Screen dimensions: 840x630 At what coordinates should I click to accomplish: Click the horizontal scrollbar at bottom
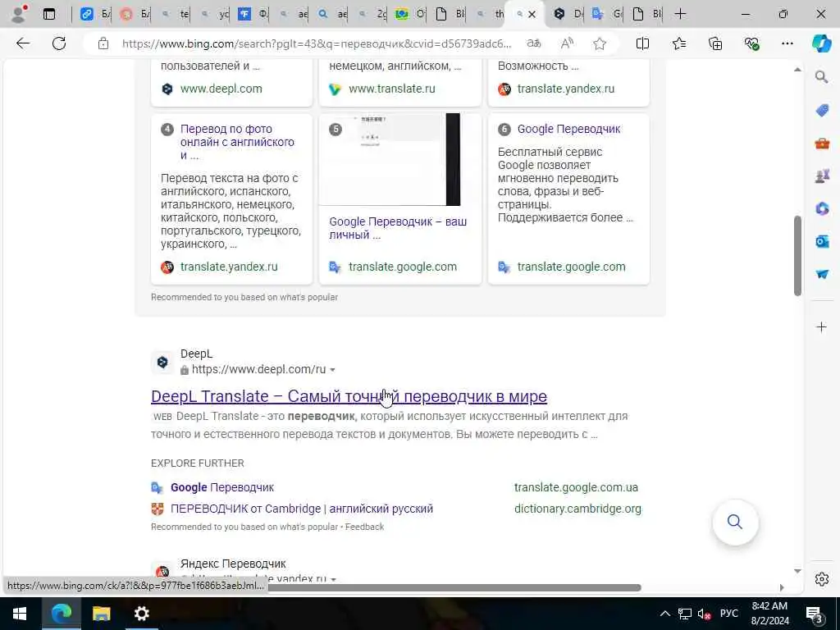[454, 587]
